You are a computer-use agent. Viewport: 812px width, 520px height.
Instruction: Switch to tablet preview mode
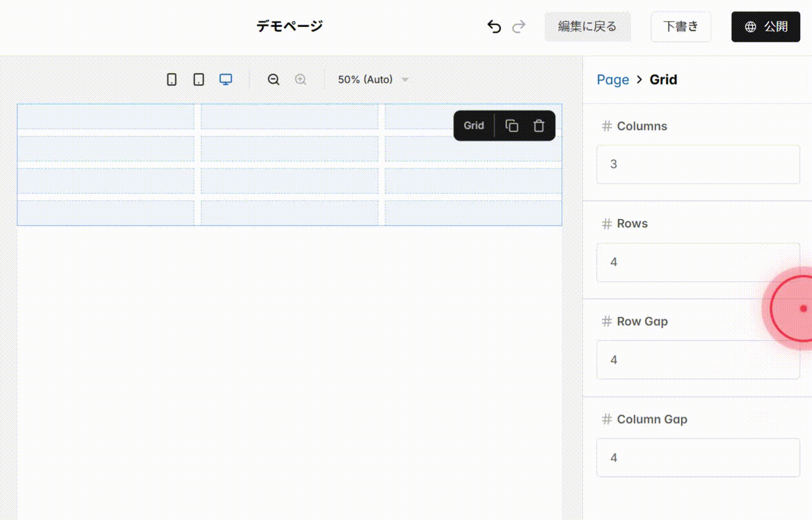click(x=198, y=79)
